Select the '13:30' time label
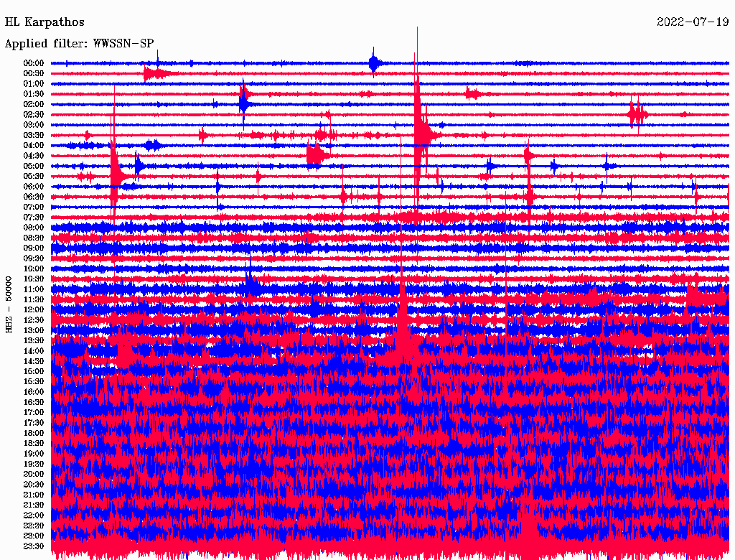 [34, 341]
